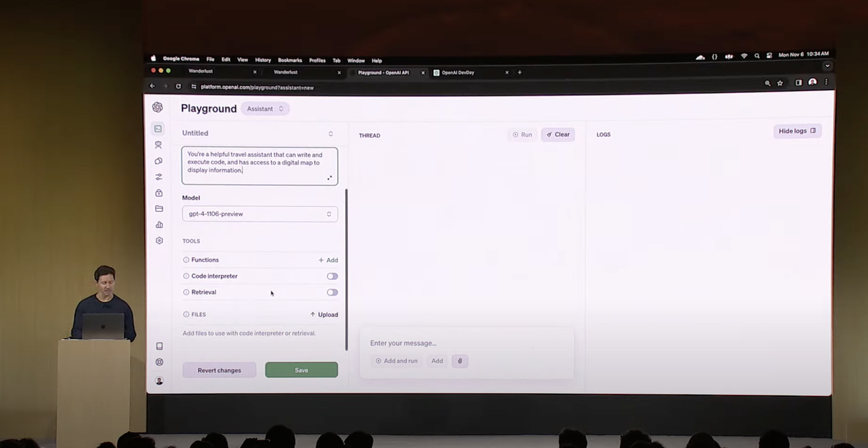Image resolution: width=868 pixels, height=448 pixels.
Task: Open Chrome profile avatar
Action: (813, 82)
